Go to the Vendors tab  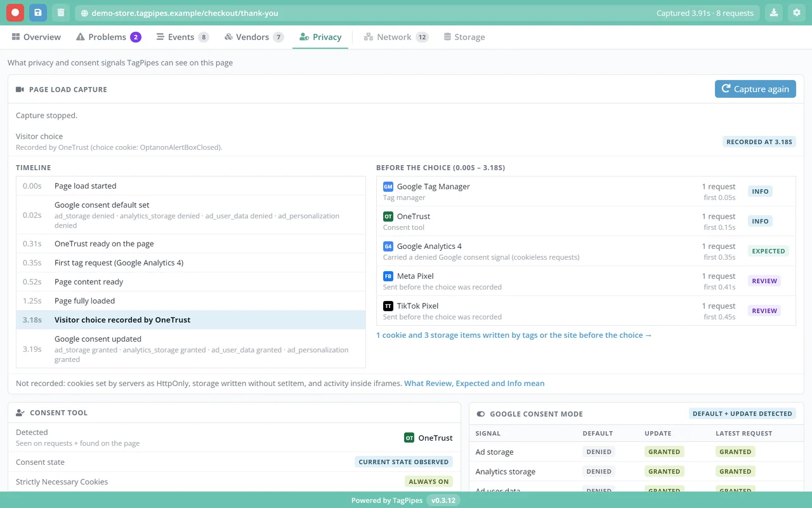point(254,37)
